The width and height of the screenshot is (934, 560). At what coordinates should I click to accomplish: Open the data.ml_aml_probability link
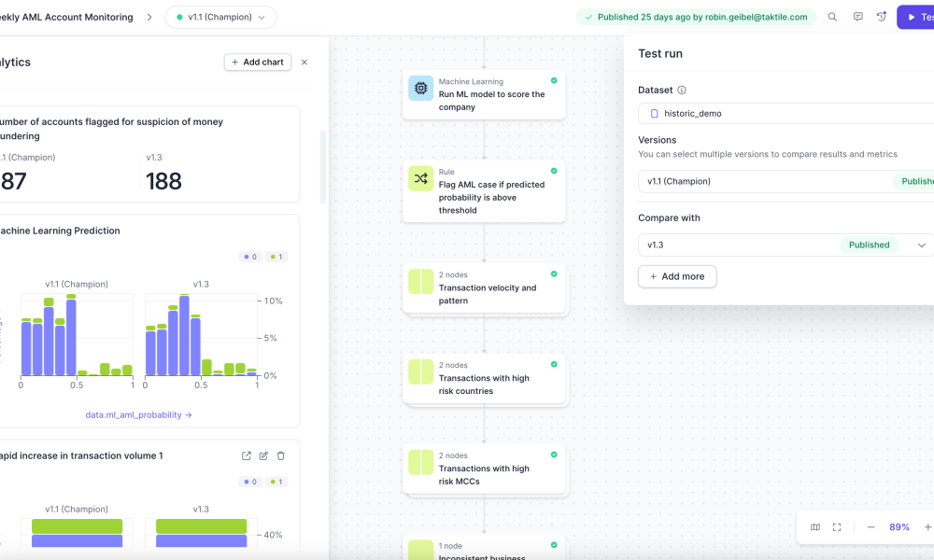pos(138,414)
